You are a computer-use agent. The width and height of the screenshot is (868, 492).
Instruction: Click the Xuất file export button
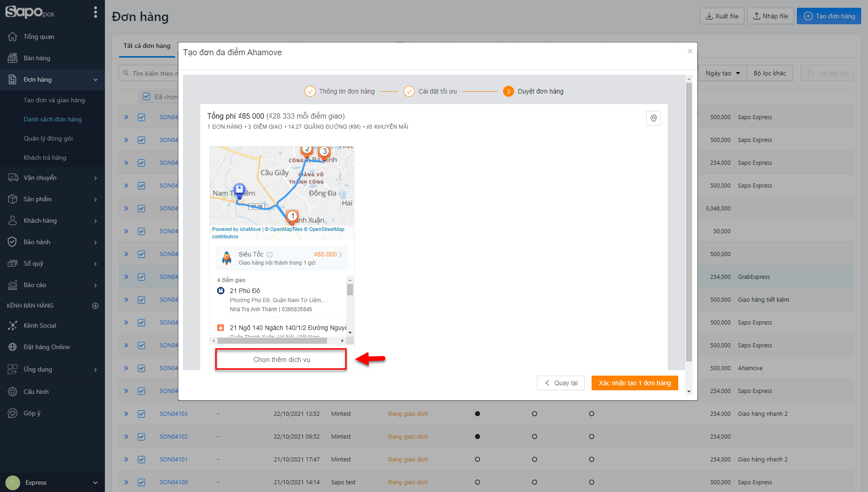click(722, 16)
